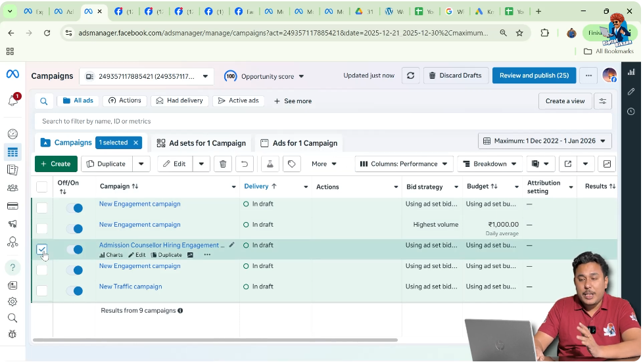Open Admission Counsellor Hiring Engagement campaign link

(162, 245)
